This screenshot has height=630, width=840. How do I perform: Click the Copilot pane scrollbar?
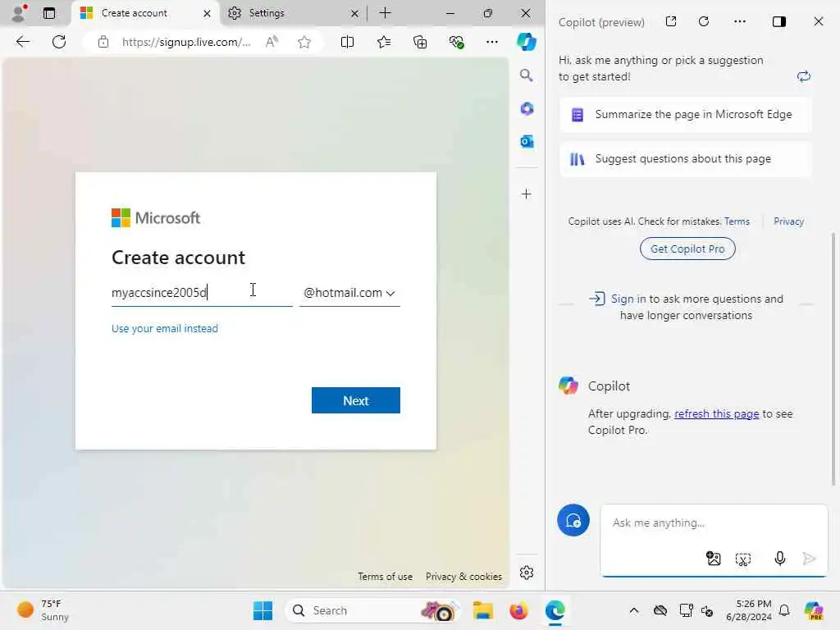(833, 359)
